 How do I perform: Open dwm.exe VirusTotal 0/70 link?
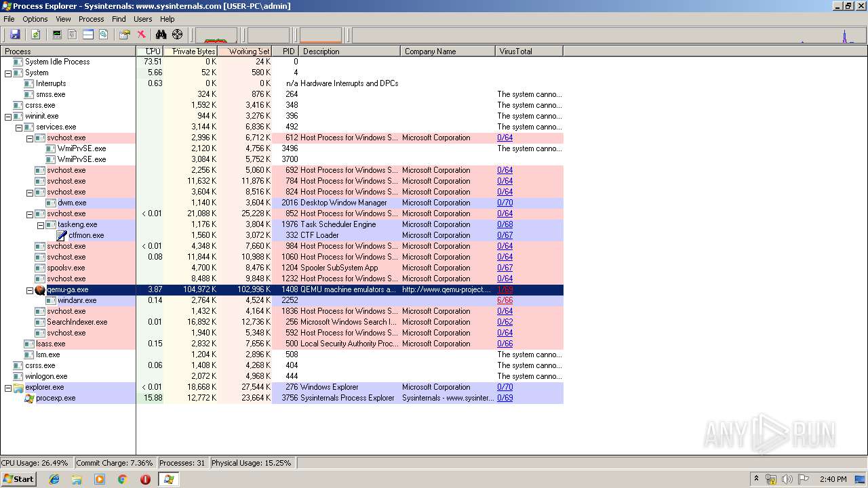pyautogui.click(x=505, y=203)
